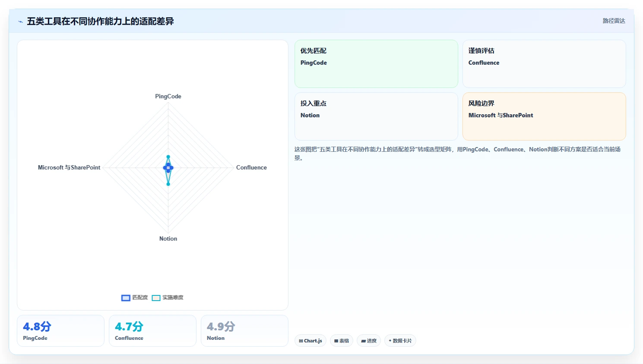The width and height of the screenshot is (643, 364).
Task: Click the 表格 tag
Action: point(342,341)
